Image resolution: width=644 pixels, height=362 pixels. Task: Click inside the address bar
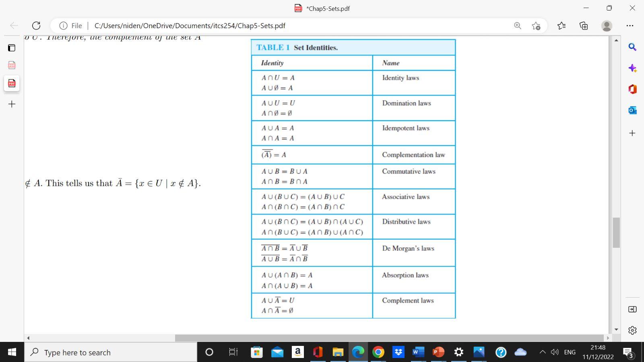(x=282, y=25)
